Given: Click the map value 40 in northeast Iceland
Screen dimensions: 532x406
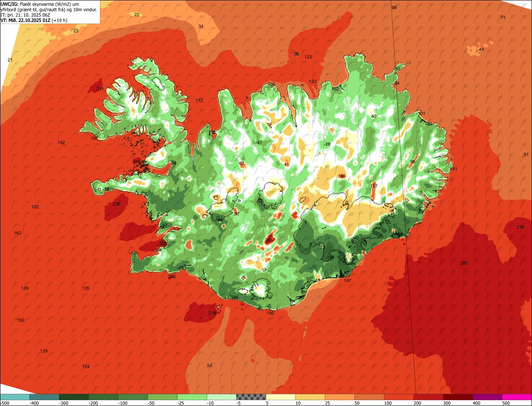Looking at the screenshot, I should pos(374,116).
